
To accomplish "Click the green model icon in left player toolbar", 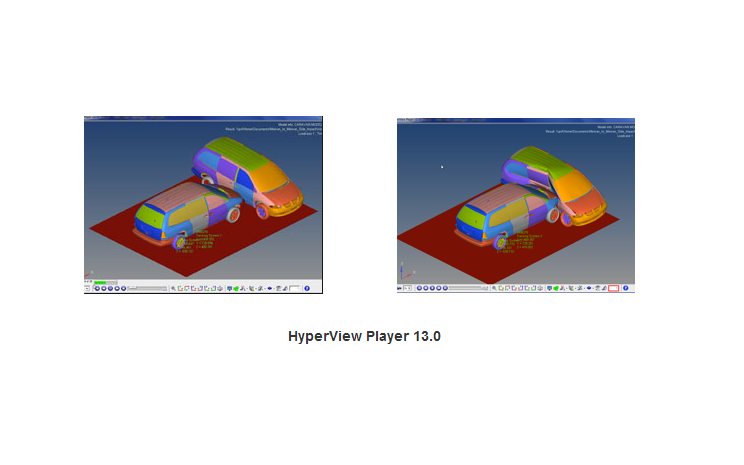I will pyautogui.click(x=236, y=288).
